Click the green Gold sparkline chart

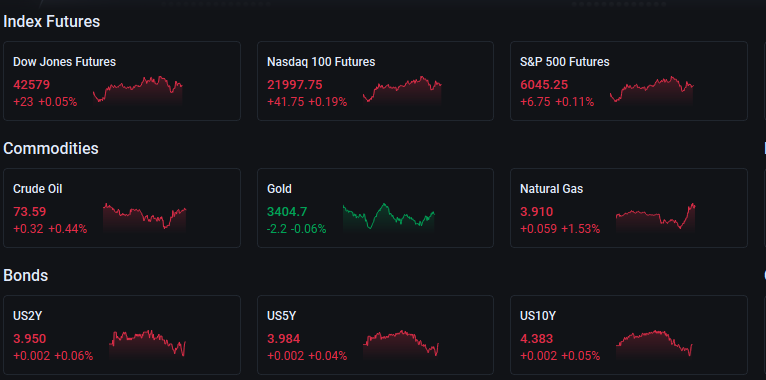(389, 218)
